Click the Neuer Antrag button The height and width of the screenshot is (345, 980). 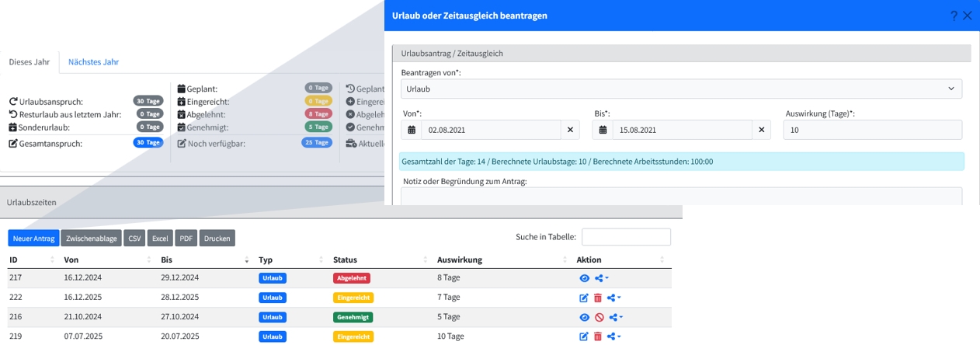(33, 239)
